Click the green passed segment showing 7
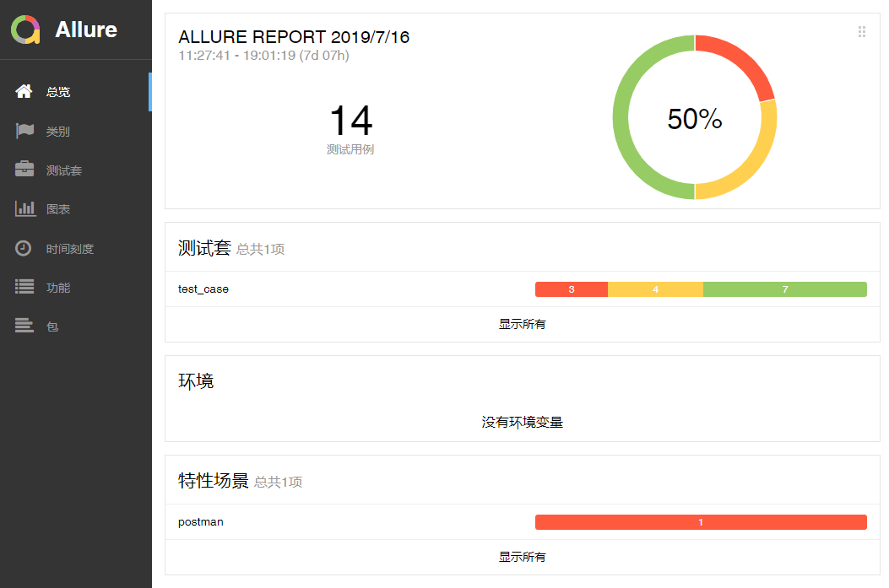The image size is (889, 588). point(785,289)
